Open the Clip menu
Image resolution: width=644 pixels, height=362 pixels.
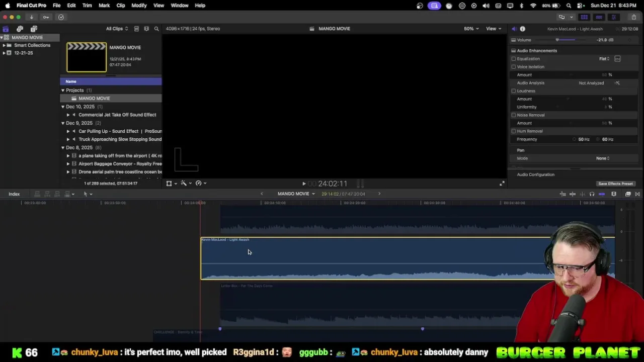121,6
